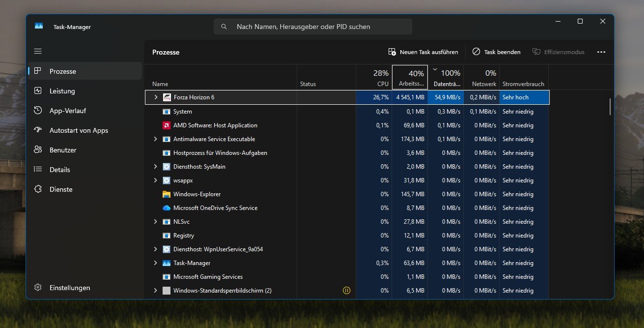Viewport: 644px width, 328px height.
Task: Click the search magnifier icon
Action: pyautogui.click(x=224, y=27)
